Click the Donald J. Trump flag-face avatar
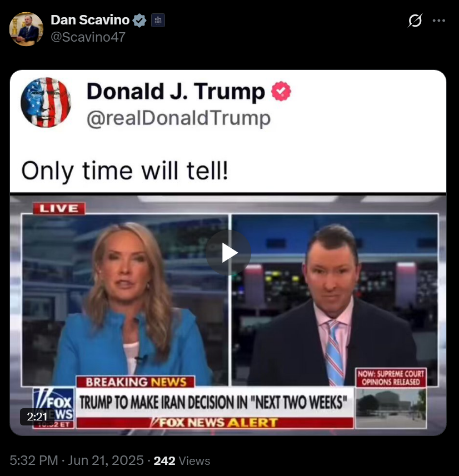The height and width of the screenshot is (476, 459). (46, 102)
